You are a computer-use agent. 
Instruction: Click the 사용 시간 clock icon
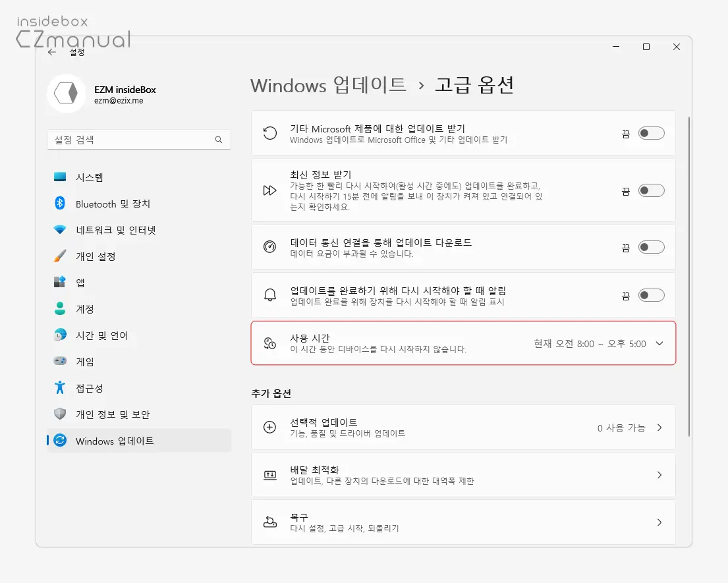269,343
